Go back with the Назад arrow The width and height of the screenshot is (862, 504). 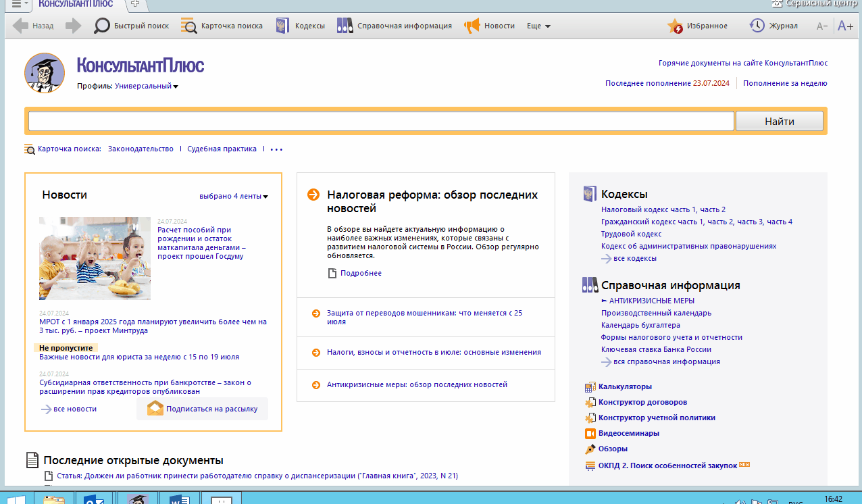point(33,26)
